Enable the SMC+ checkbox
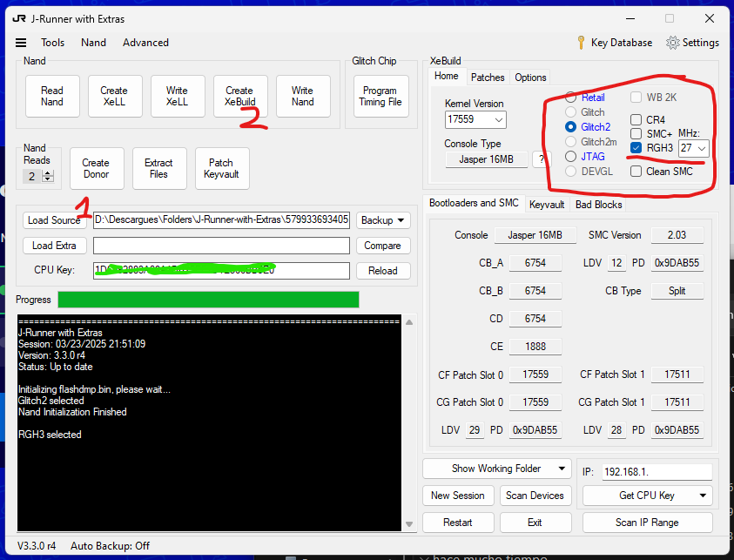Screen dimensions: 734x560 (x=636, y=134)
